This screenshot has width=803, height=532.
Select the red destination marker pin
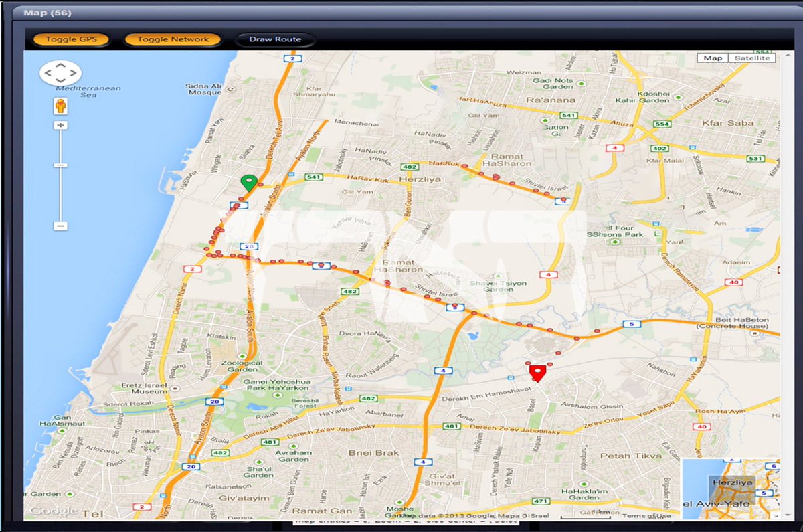pos(537,373)
